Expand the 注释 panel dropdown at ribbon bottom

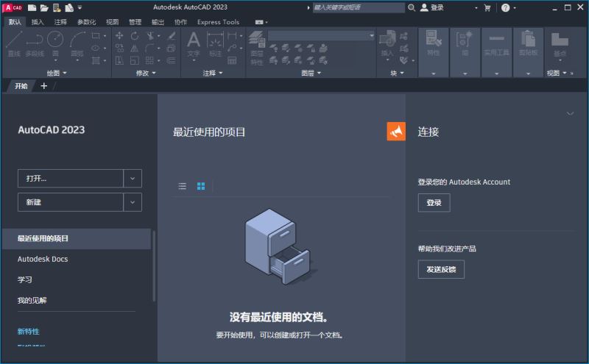point(213,74)
